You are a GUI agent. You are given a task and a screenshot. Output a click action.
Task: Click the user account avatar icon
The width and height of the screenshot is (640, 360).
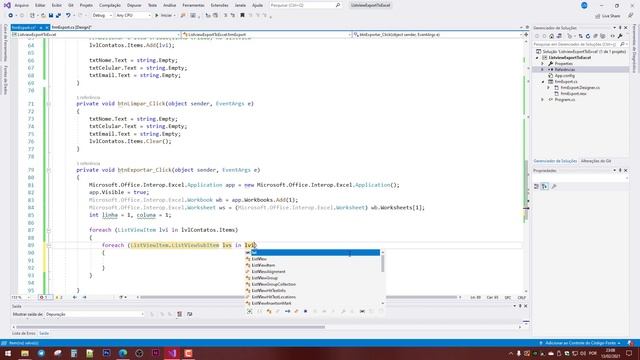pyautogui.click(x=584, y=5)
